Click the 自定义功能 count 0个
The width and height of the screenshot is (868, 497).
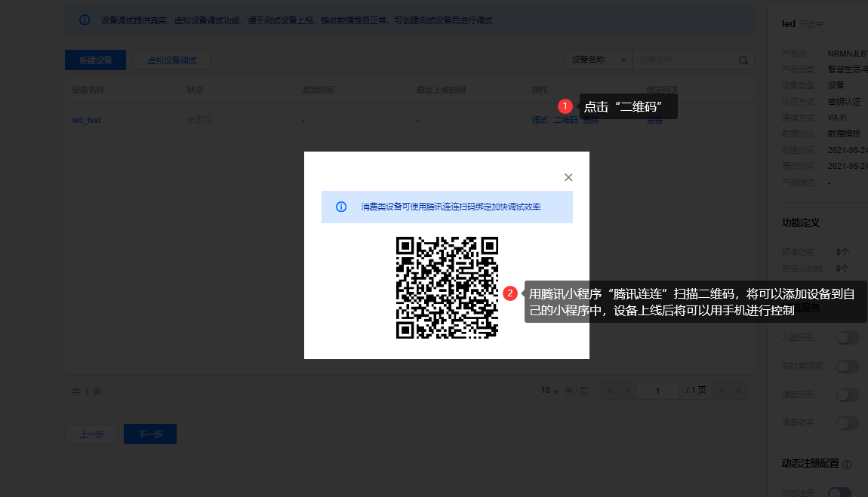point(842,268)
